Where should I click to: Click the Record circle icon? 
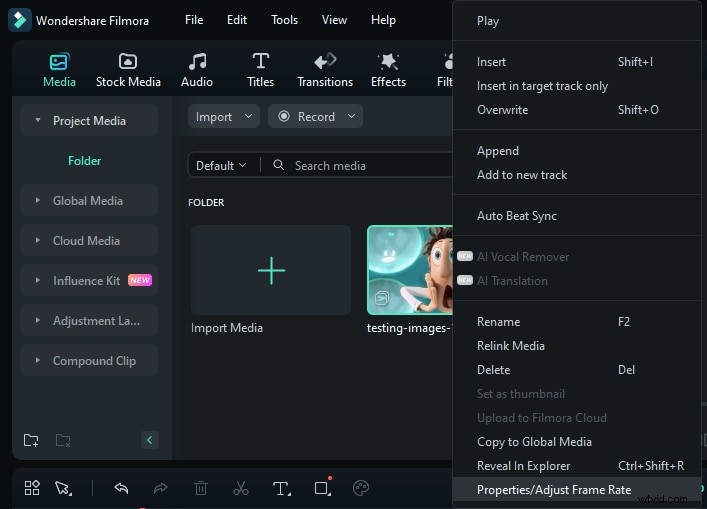pyautogui.click(x=284, y=116)
